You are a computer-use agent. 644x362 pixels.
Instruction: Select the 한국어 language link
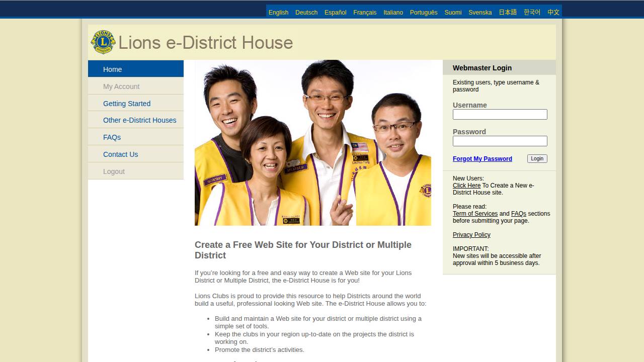531,12
